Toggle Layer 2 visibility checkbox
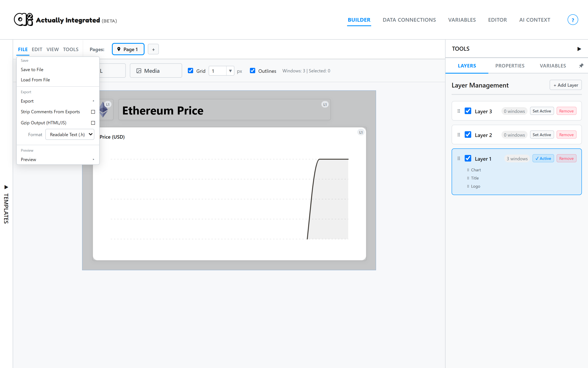The height and width of the screenshot is (368, 588). [x=468, y=135]
